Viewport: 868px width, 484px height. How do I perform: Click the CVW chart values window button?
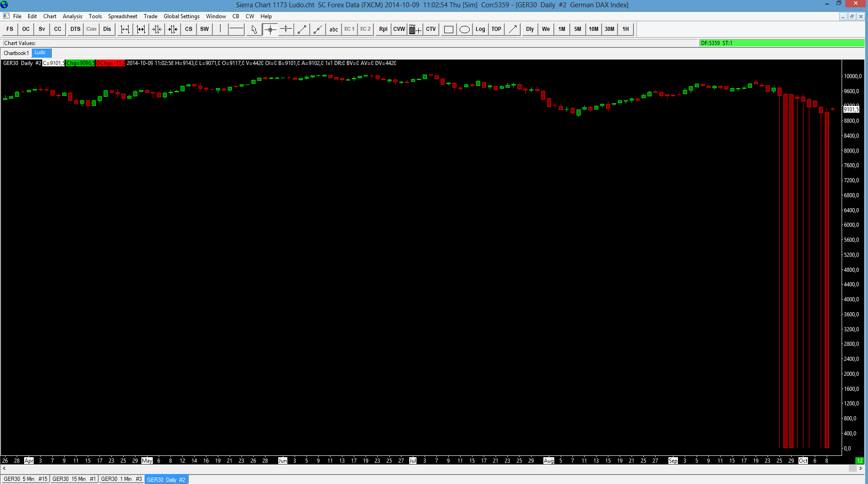(399, 29)
